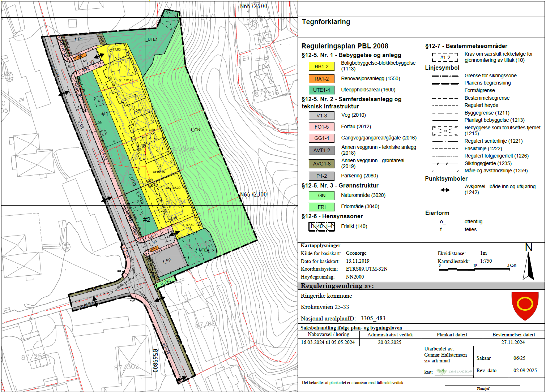Viewport: 546px width, 392px height.
Task: Click the GN Naturområde green swatch
Action: (321, 195)
